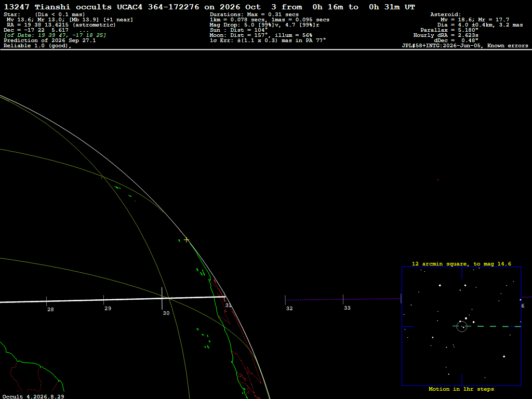
Task: Select the tall tick mark at minute 30
Action: pyautogui.click(x=162, y=298)
